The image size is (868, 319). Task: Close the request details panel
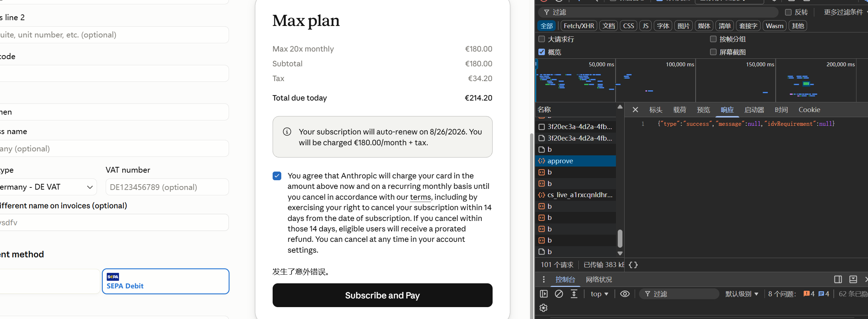[635, 110]
